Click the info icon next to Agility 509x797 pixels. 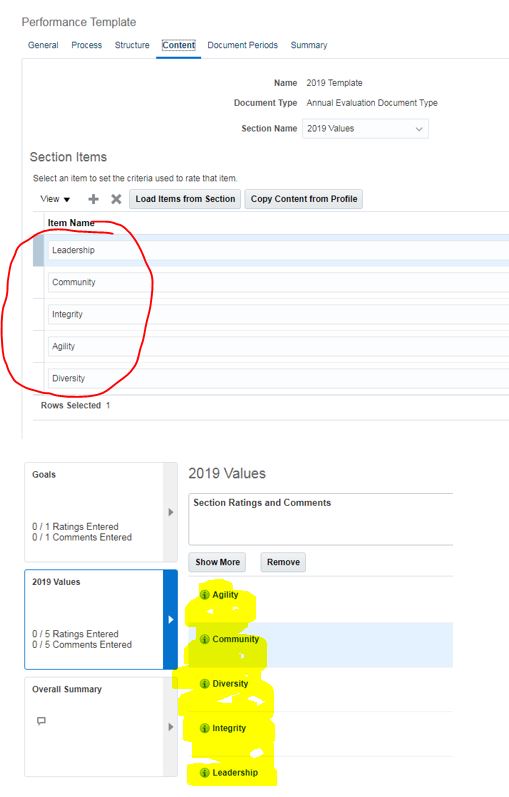204,595
